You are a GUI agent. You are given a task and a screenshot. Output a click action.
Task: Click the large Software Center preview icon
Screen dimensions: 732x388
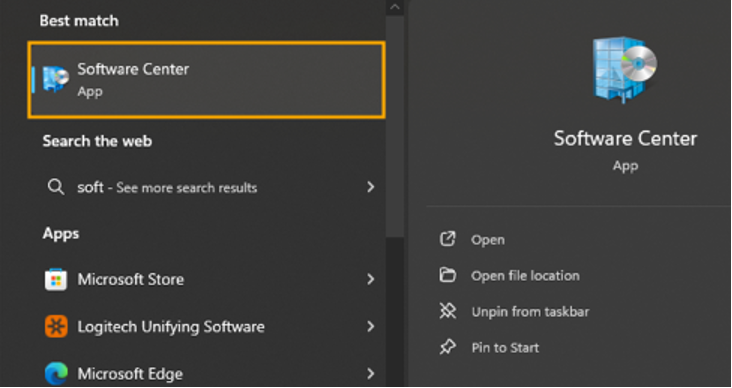625,70
